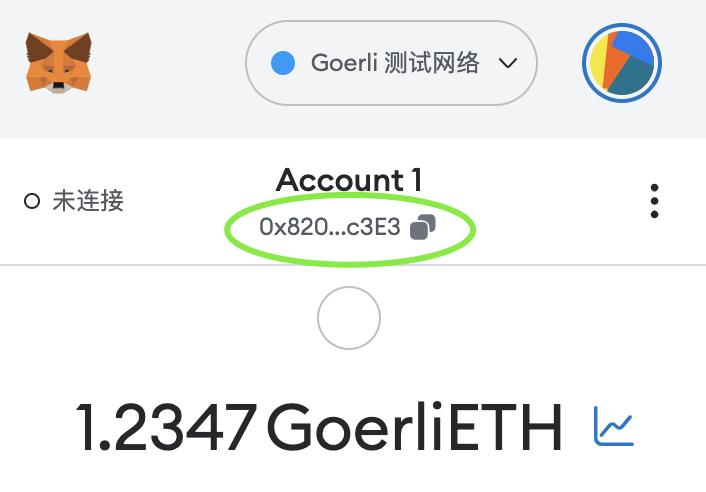
Task: Open the account options three-dot menu
Action: (x=654, y=201)
